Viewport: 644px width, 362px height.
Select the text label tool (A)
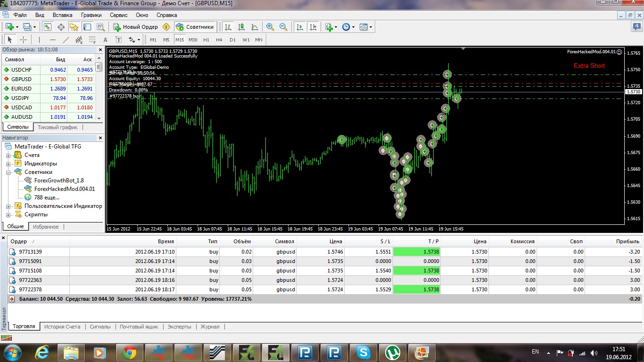pyautogui.click(x=105, y=40)
